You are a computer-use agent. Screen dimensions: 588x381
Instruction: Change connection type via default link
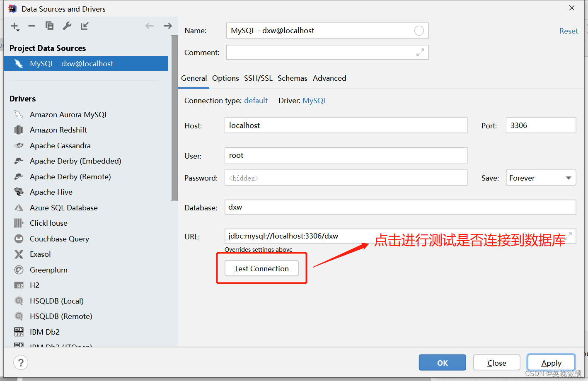click(x=256, y=101)
